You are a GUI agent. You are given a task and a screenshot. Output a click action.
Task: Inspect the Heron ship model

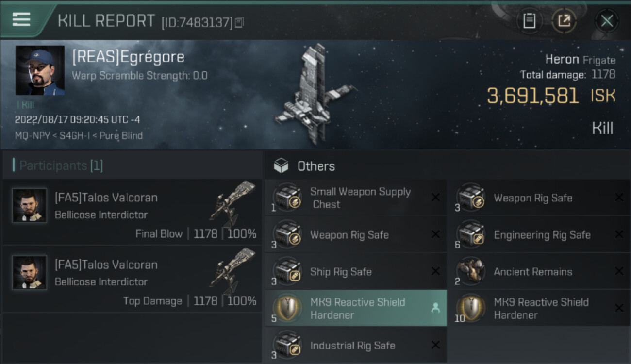(x=313, y=95)
